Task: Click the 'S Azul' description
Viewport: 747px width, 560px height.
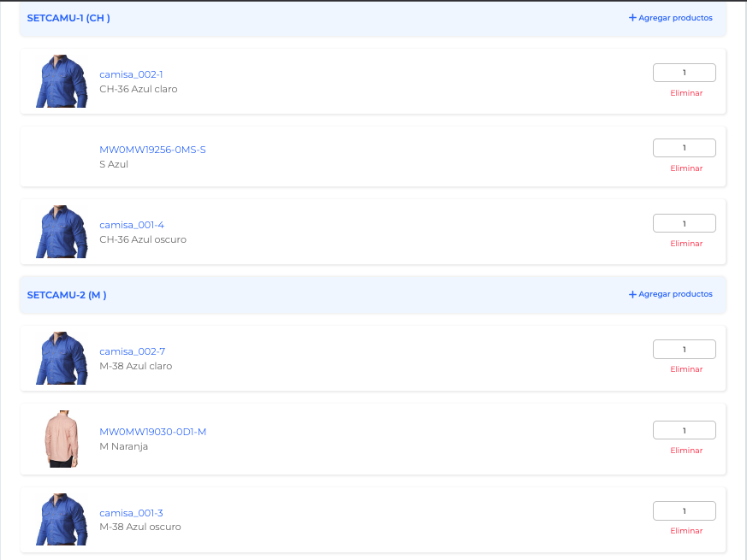Action: [x=114, y=164]
